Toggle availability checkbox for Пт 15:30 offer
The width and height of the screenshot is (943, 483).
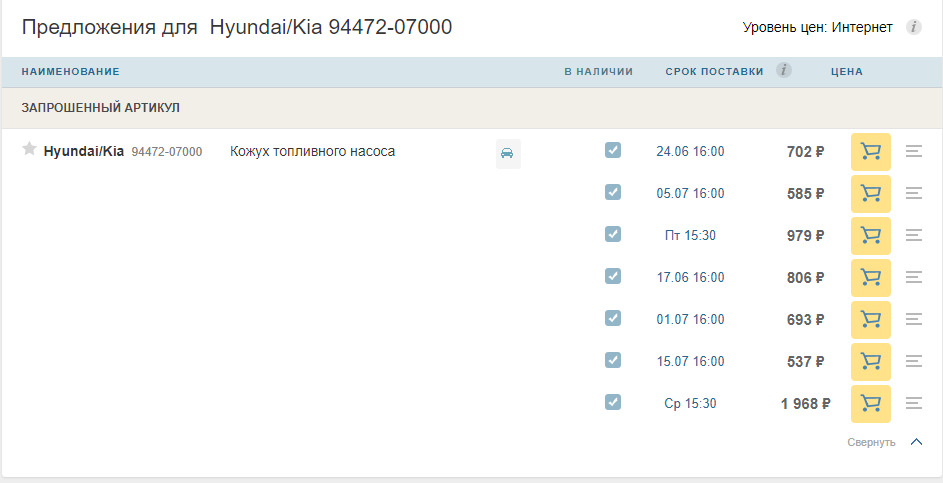pyautogui.click(x=613, y=234)
